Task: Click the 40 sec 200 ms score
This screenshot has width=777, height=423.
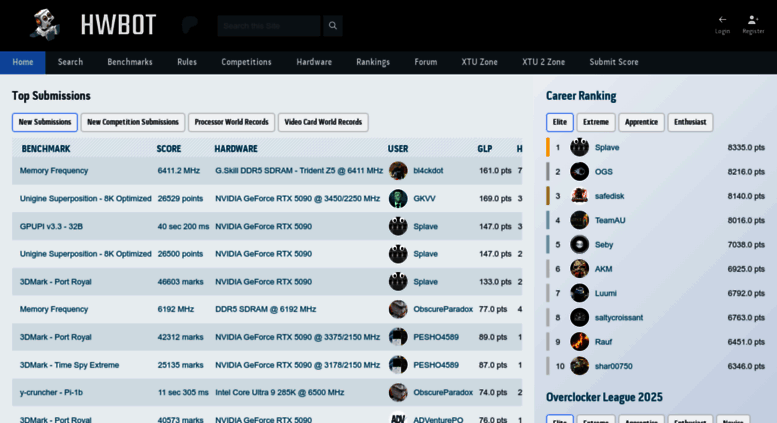Action: coord(183,226)
